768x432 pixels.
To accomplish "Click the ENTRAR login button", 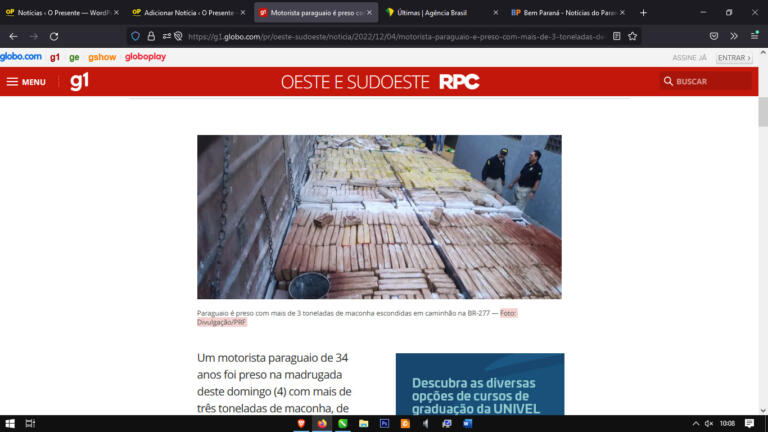I will point(734,58).
